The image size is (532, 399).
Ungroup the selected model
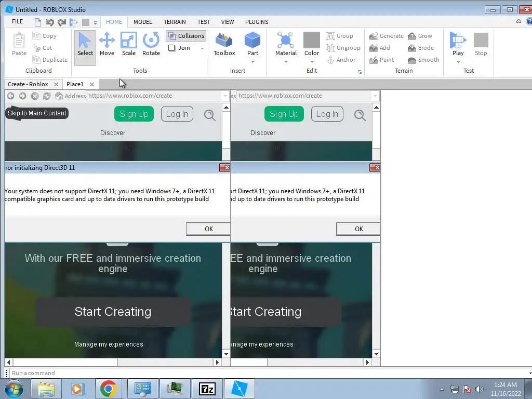pos(343,48)
